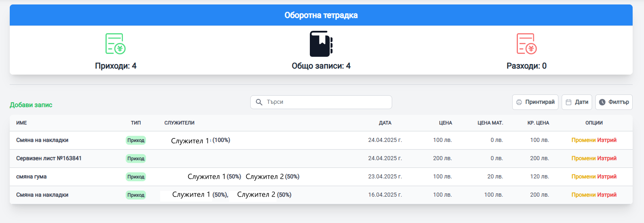The width and height of the screenshot is (644, 223).
Task: Click the ИМЕ column header
Action: coord(21,123)
